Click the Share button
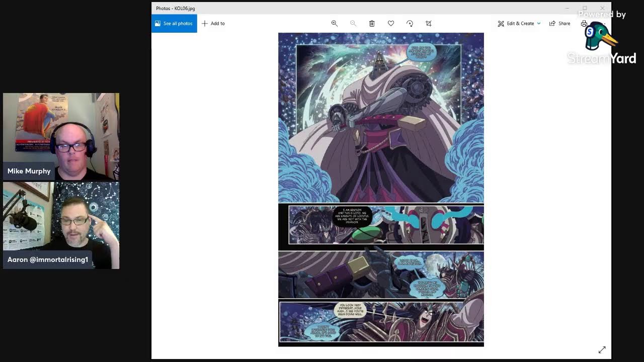 [x=559, y=24]
